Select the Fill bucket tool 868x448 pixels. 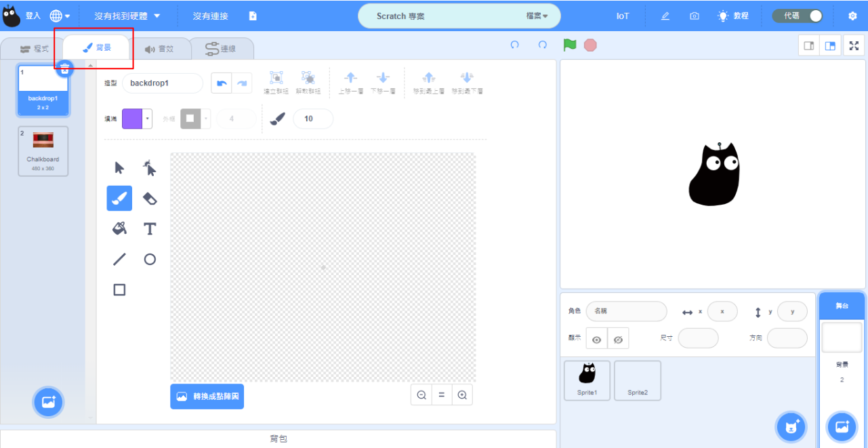coord(119,229)
